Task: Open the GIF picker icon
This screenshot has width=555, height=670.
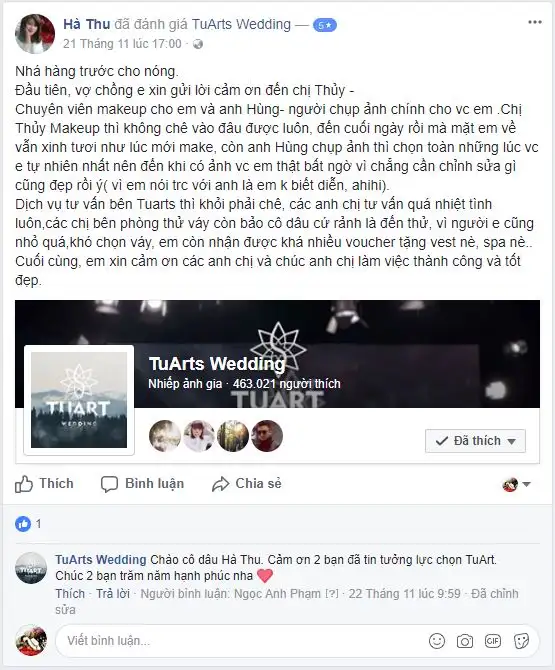Action: coord(493,641)
